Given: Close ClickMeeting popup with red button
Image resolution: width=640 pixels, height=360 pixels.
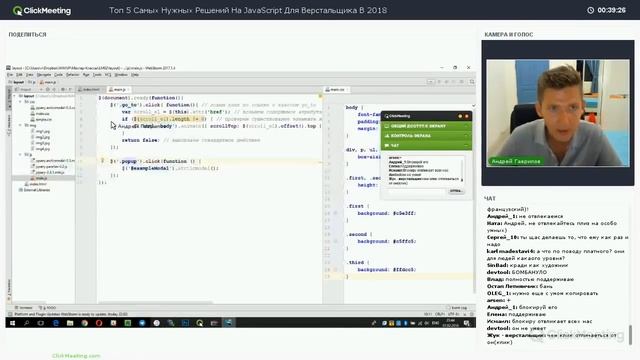Looking at the screenshot, I should point(467,116).
